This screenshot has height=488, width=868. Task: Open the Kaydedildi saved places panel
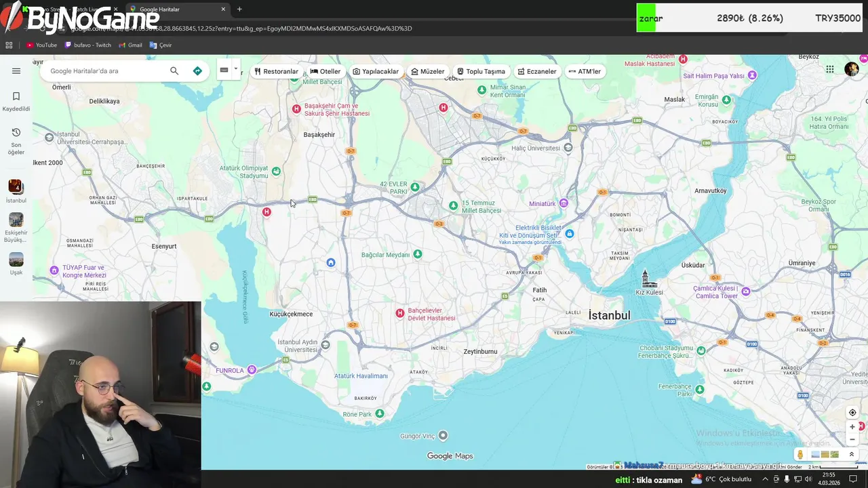16,102
